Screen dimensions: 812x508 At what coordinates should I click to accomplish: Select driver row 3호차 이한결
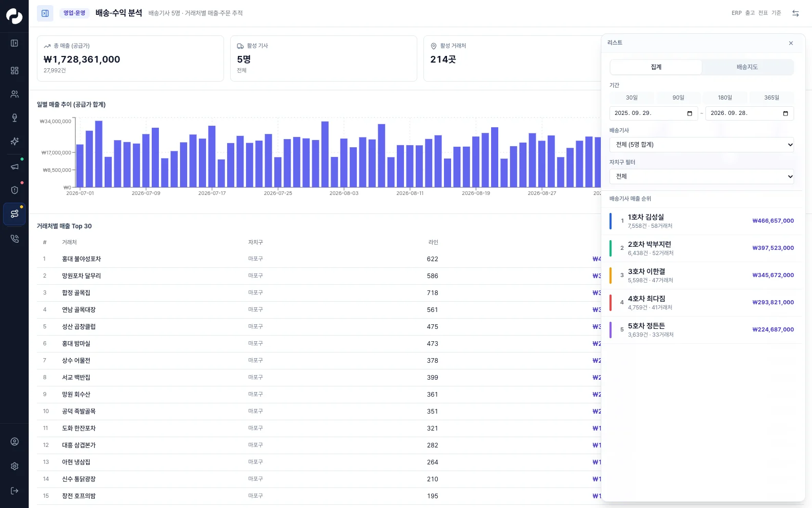[702, 276]
